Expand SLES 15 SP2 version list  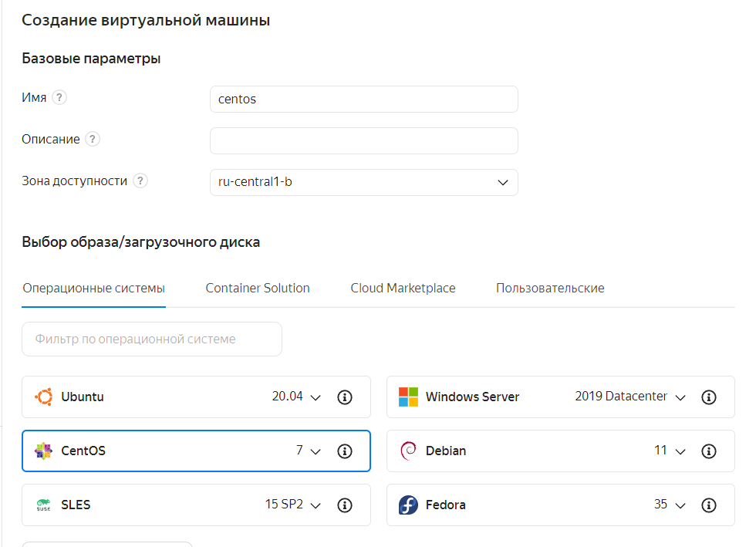(292, 505)
